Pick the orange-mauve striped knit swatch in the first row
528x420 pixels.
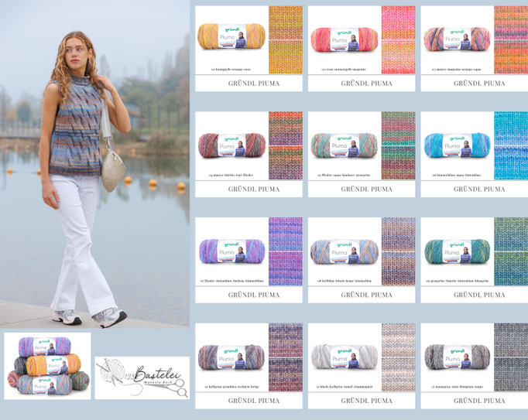tap(511, 39)
